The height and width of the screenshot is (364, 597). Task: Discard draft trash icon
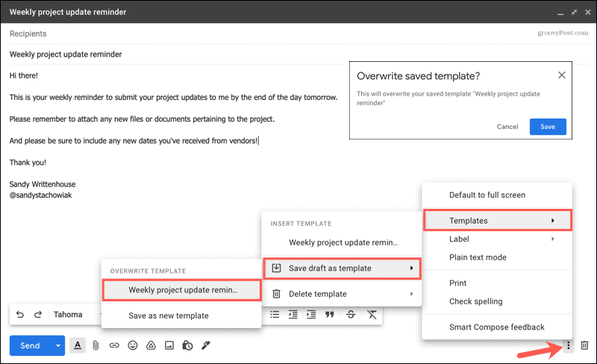(584, 345)
